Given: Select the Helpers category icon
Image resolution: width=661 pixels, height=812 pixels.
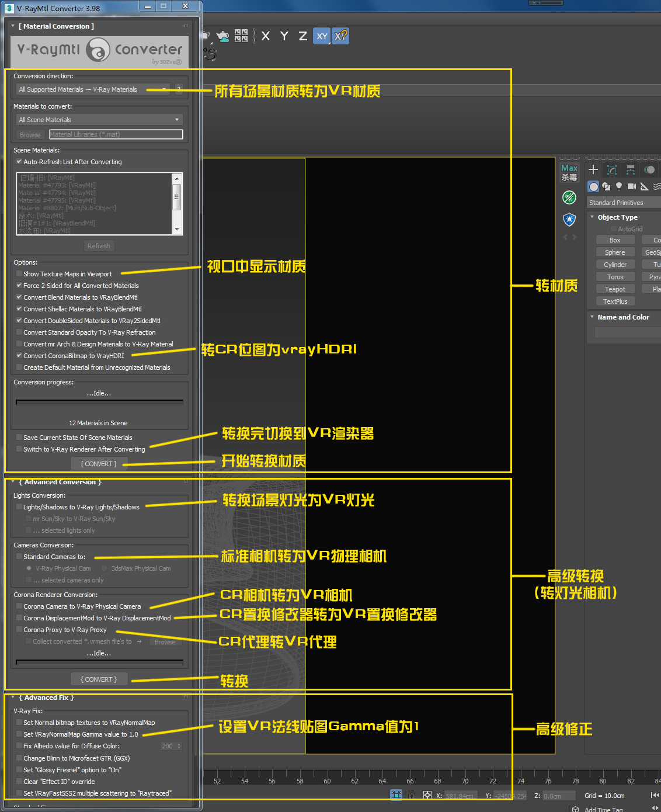Looking at the screenshot, I should [645, 186].
